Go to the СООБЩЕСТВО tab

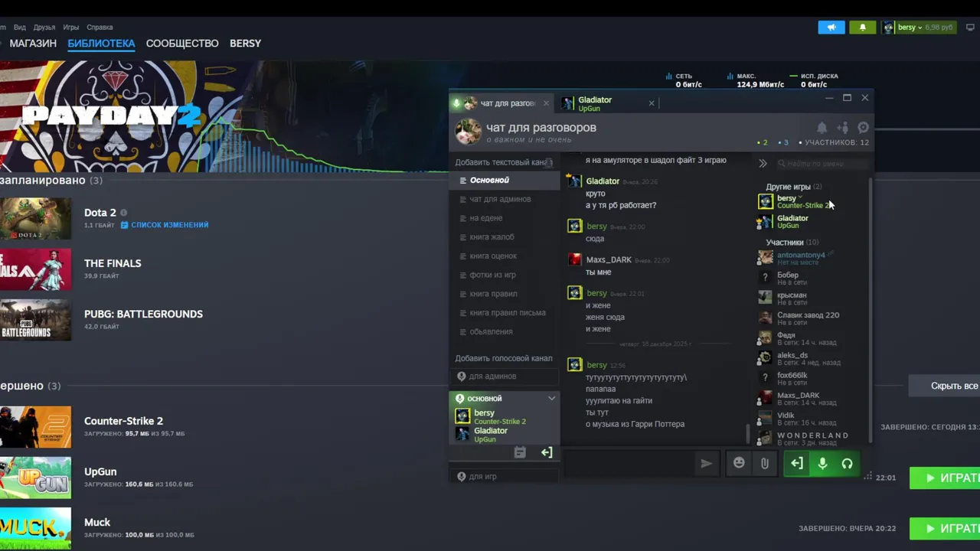pos(182,44)
